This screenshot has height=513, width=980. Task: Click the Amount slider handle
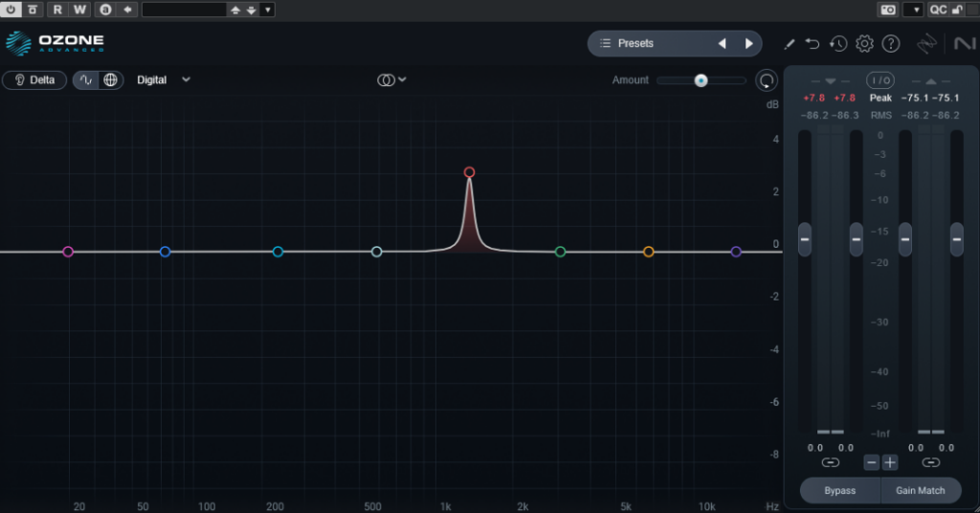701,80
